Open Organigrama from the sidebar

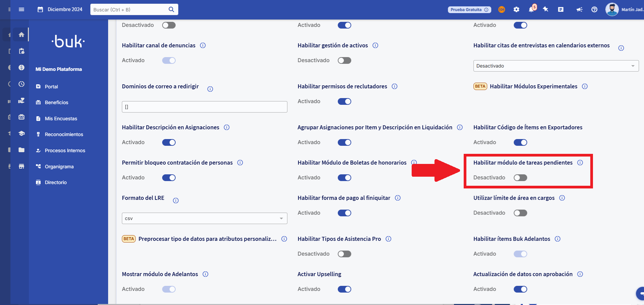(59, 166)
